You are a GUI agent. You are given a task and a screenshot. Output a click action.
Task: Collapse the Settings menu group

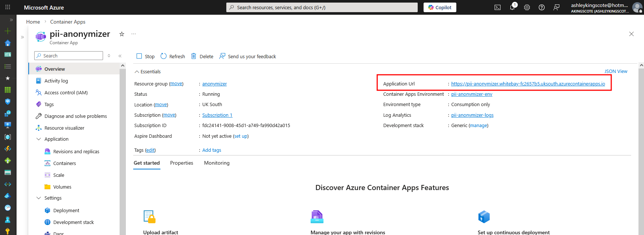click(39, 198)
